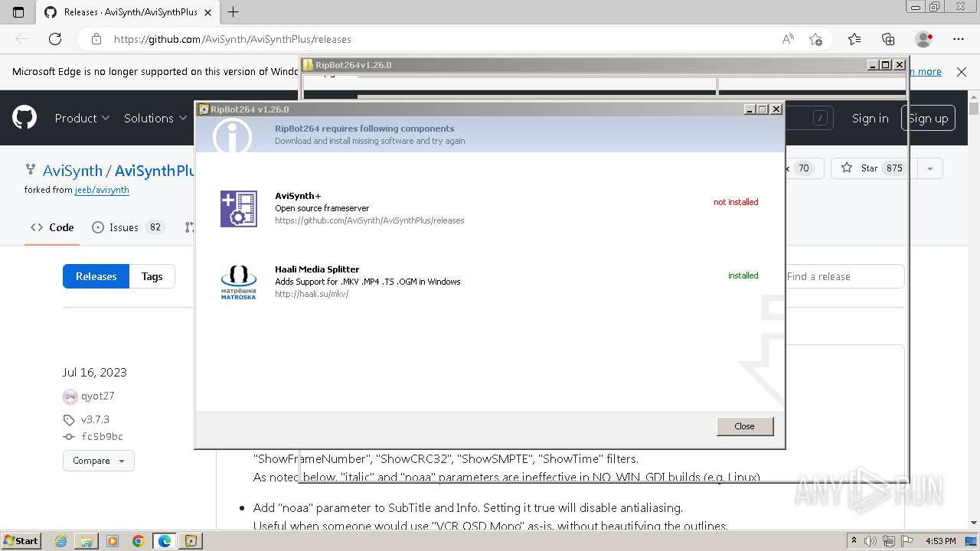Screen dimensions: 980x551
Task: Launch Internet Explorer from taskbar
Action: tap(60, 541)
